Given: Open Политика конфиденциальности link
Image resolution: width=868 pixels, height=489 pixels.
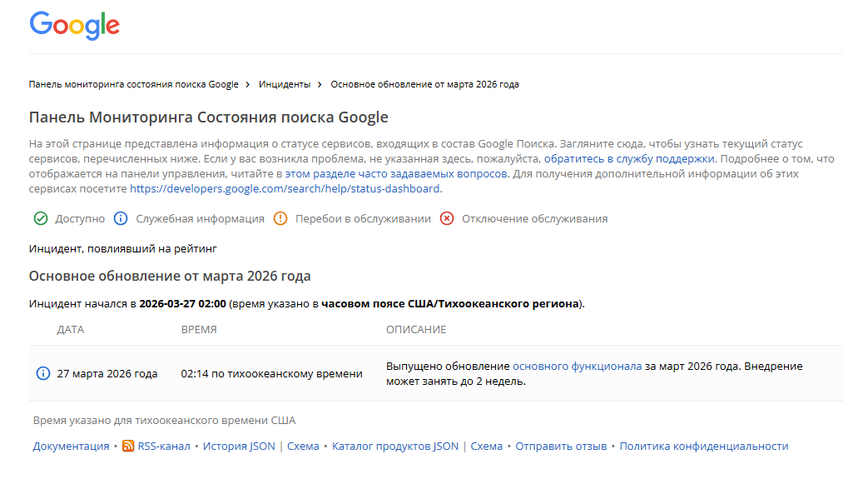Looking at the screenshot, I should coord(703,447).
